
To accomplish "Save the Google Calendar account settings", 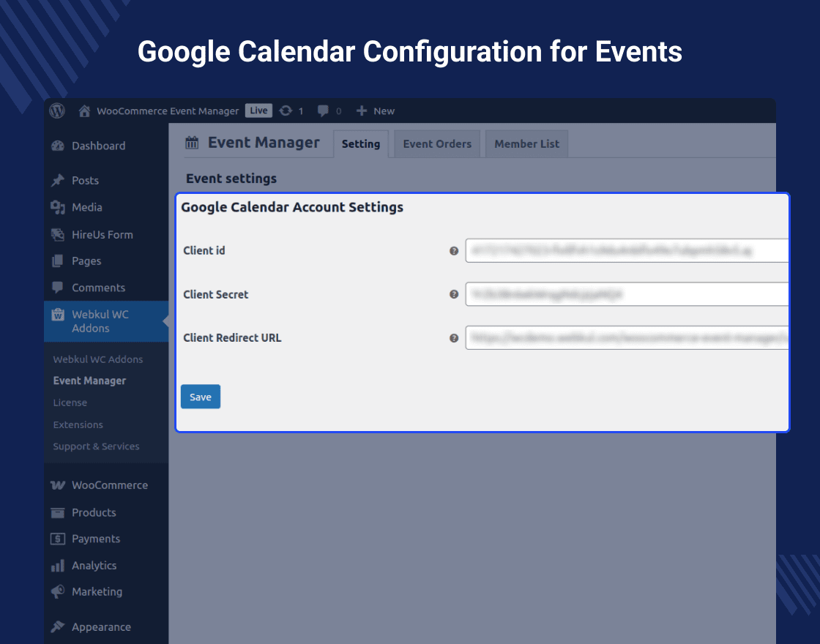I will pyautogui.click(x=200, y=396).
